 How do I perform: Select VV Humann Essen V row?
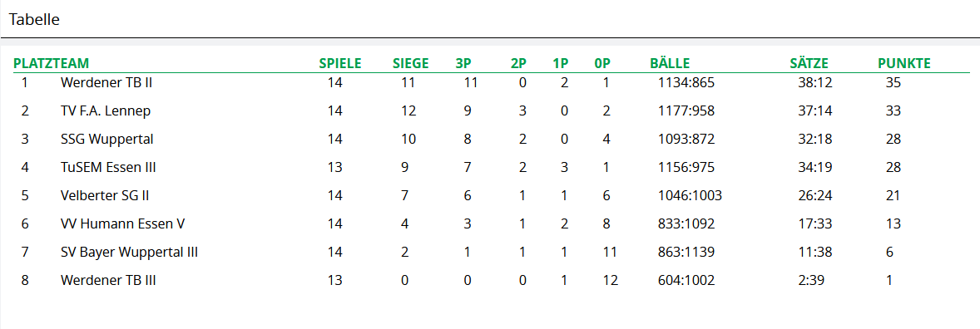pos(490,223)
